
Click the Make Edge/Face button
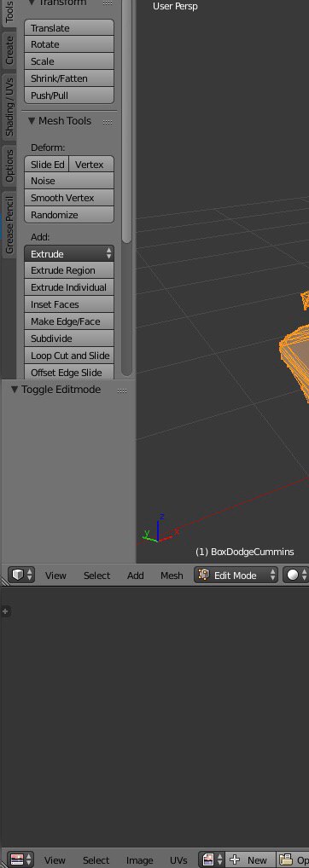[69, 321]
